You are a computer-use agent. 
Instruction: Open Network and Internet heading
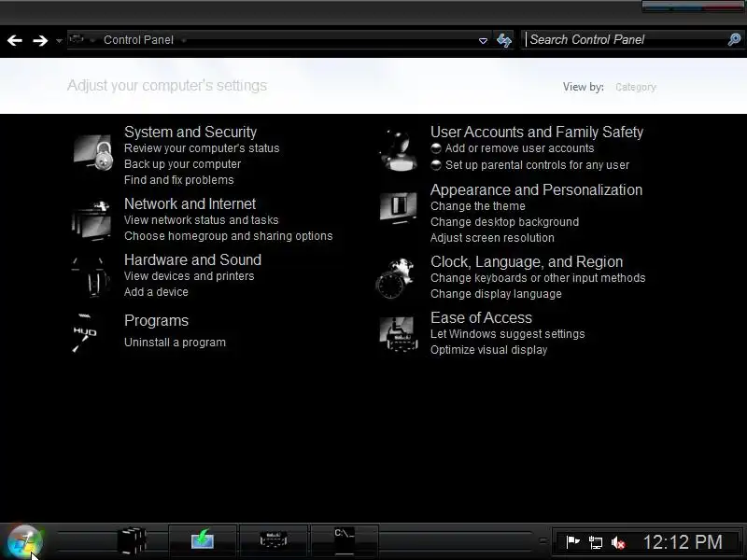pyautogui.click(x=190, y=203)
